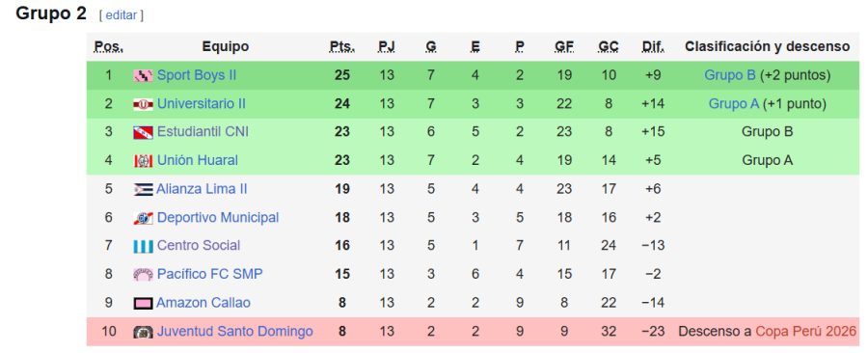The height and width of the screenshot is (353, 868).
Task: Click the Pts. column header abbreviation
Action: click(x=342, y=46)
